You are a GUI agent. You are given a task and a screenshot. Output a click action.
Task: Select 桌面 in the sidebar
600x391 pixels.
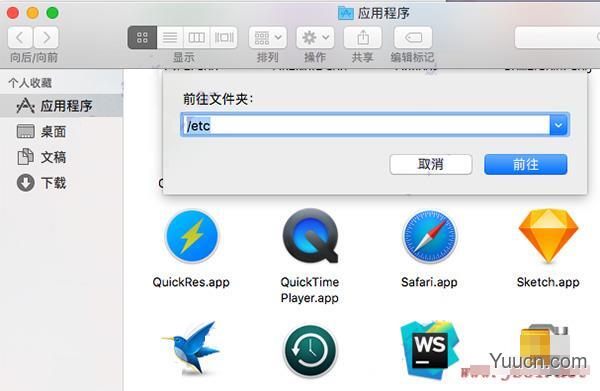[61, 132]
